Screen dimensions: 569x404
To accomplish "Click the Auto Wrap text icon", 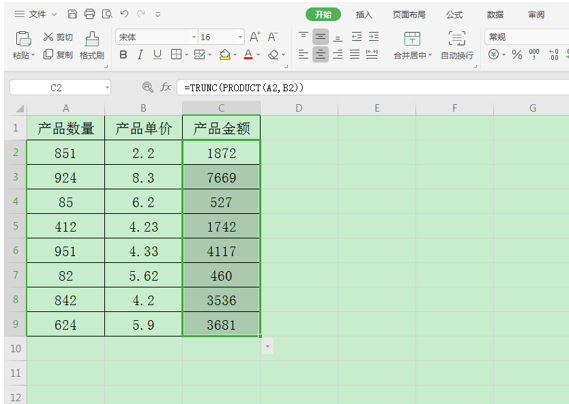I will pyautogui.click(x=457, y=39).
